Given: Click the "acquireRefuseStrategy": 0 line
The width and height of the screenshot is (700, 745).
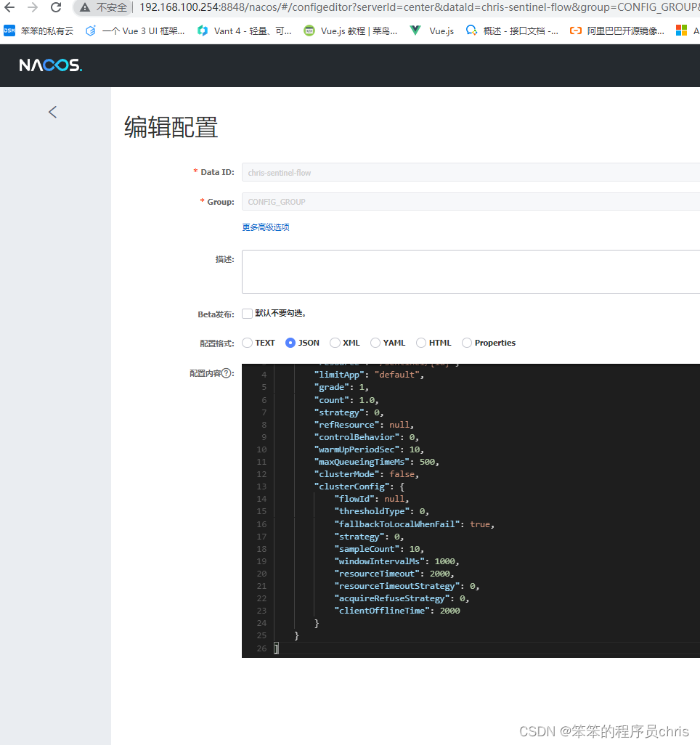Looking at the screenshot, I should (402, 598).
